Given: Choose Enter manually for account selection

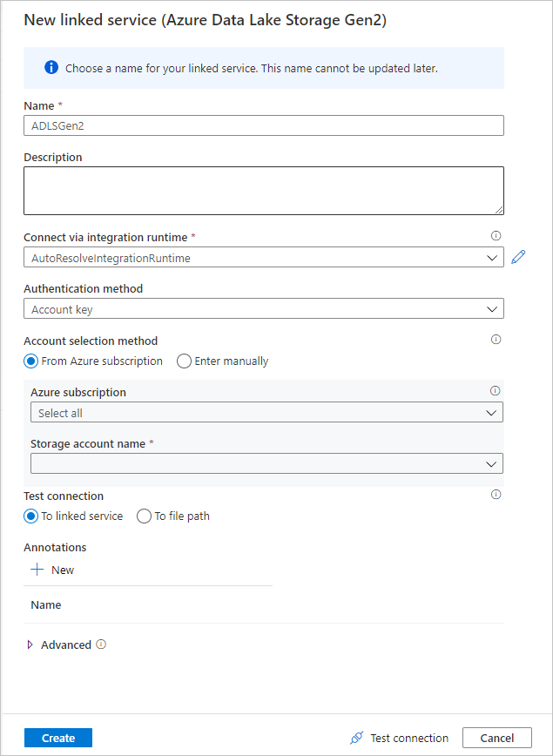Looking at the screenshot, I should coord(182,361).
